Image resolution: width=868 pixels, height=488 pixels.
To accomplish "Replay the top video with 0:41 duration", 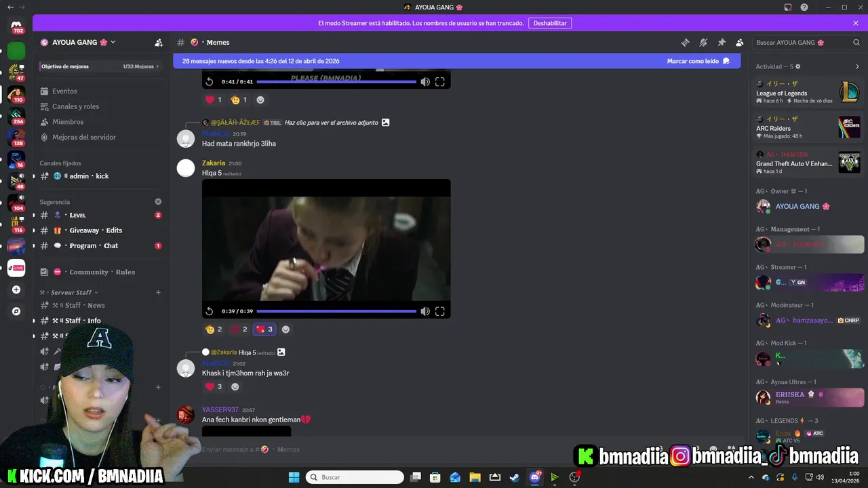I will (x=210, y=81).
